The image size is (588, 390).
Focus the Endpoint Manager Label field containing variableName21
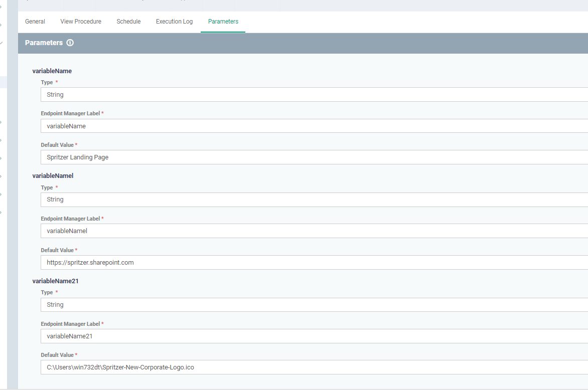[314, 336]
